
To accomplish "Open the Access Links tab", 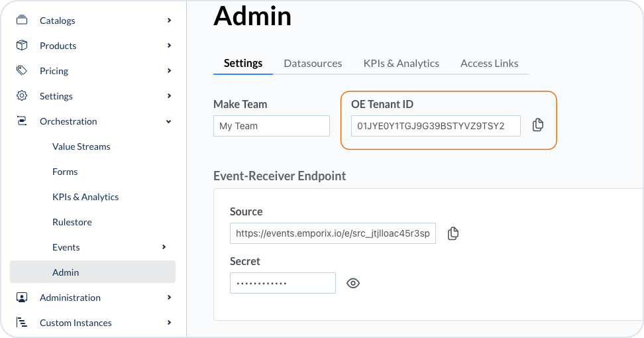I will point(489,64).
